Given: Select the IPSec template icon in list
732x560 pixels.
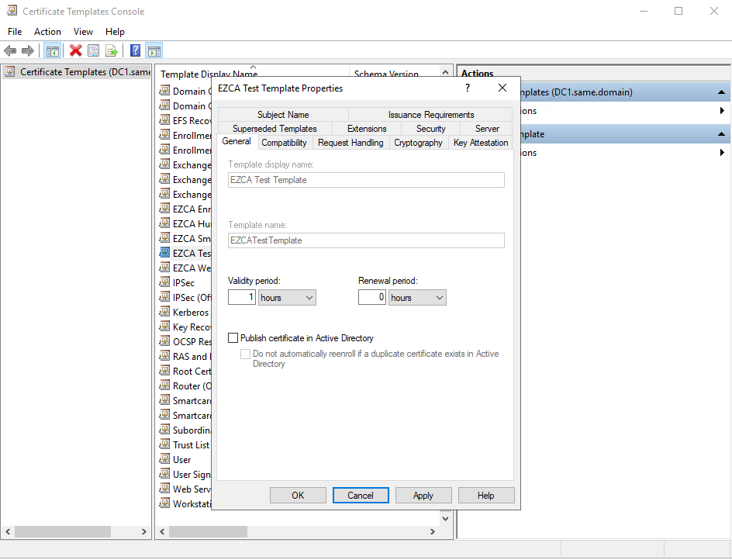Looking at the screenshot, I should [164, 283].
